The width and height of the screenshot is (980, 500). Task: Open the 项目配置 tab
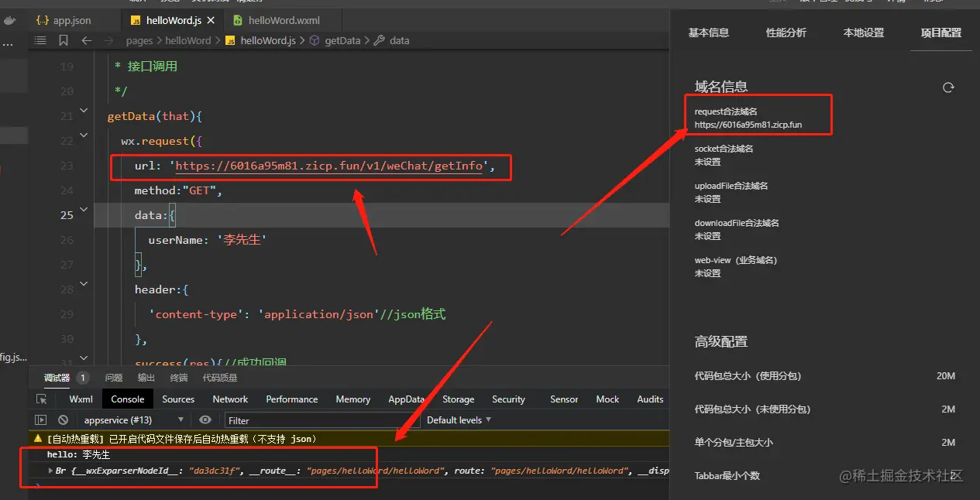coord(941,33)
